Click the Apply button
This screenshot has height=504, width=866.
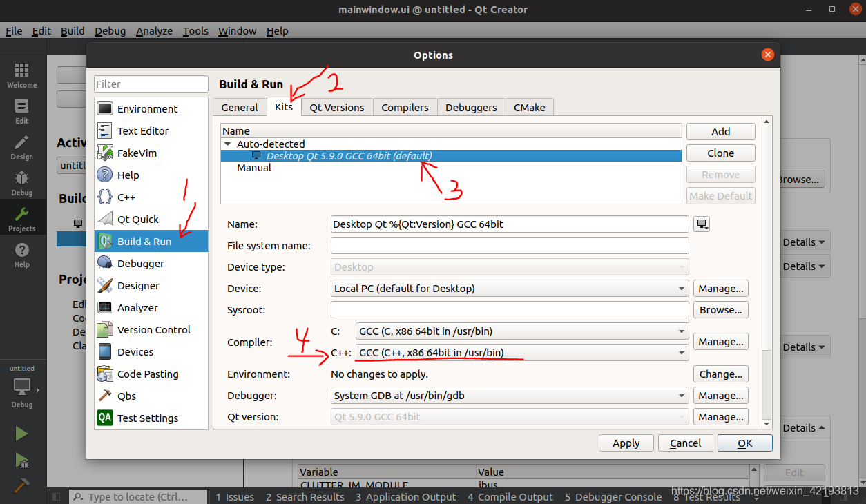[626, 443]
